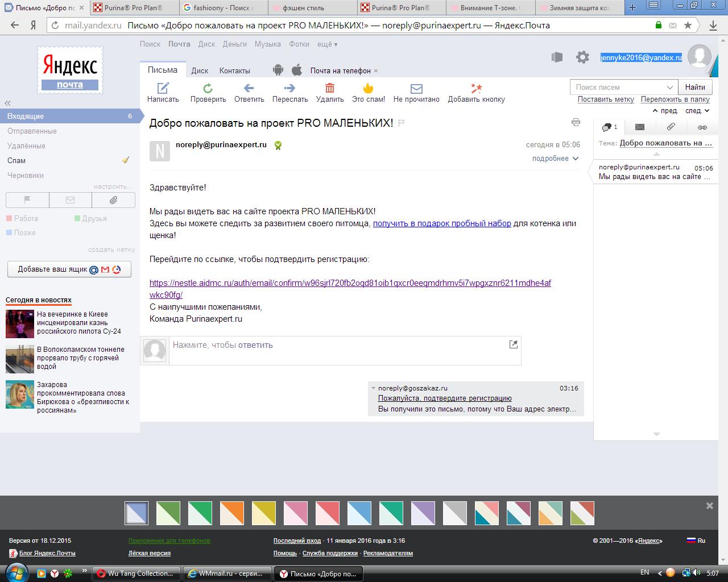Open the Отправленные folder
This screenshot has width=728, height=582.
[x=32, y=131]
